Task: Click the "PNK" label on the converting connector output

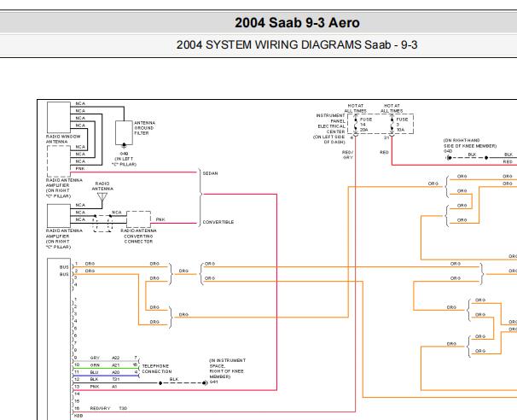Action: click(x=160, y=219)
